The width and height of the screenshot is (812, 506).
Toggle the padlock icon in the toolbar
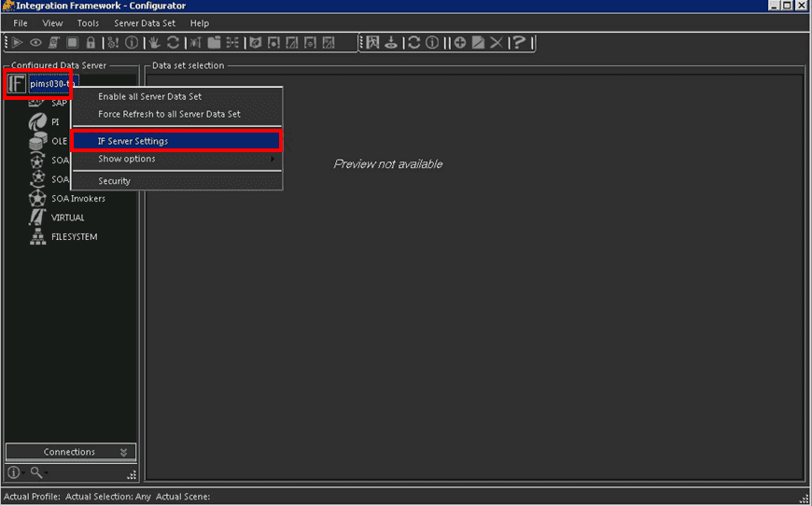point(91,42)
